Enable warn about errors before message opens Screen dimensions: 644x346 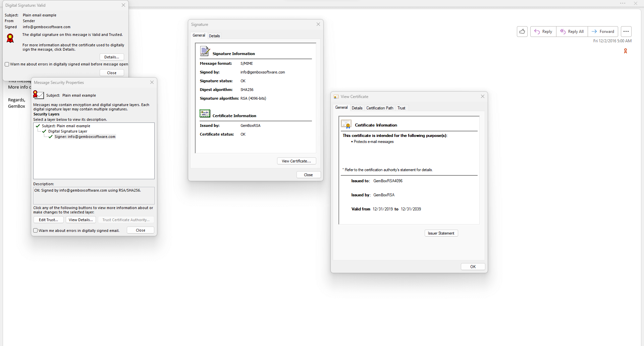click(7, 64)
